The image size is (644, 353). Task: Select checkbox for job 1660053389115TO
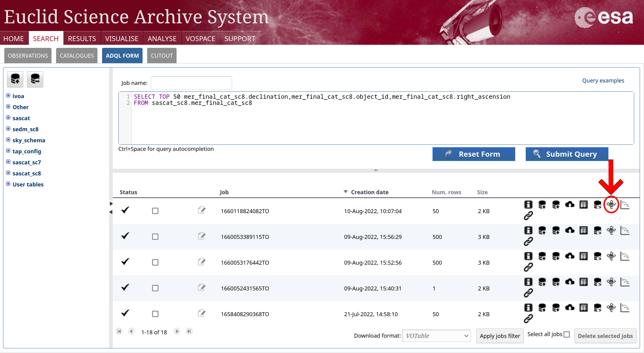coord(155,237)
